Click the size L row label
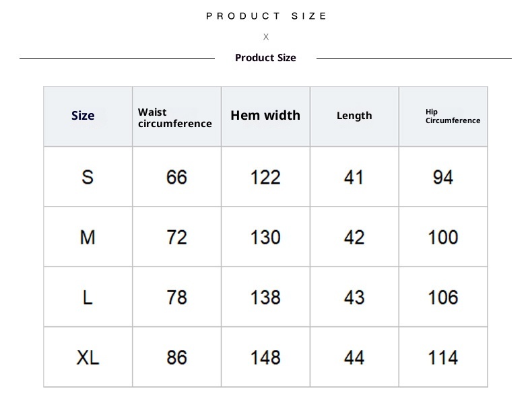The width and height of the screenshot is (532, 399). click(x=88, y=297)
